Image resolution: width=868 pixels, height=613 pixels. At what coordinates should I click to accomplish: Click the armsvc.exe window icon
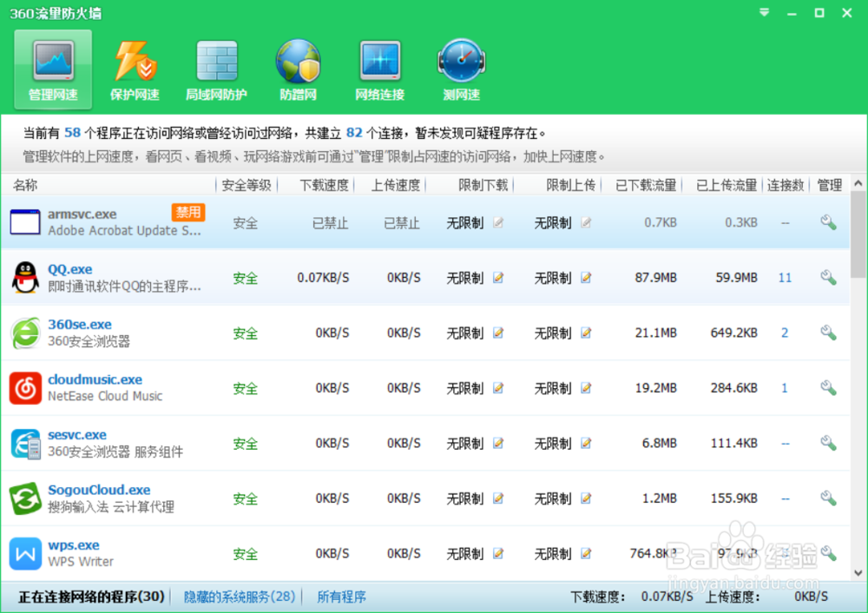(x=25, y=222)
